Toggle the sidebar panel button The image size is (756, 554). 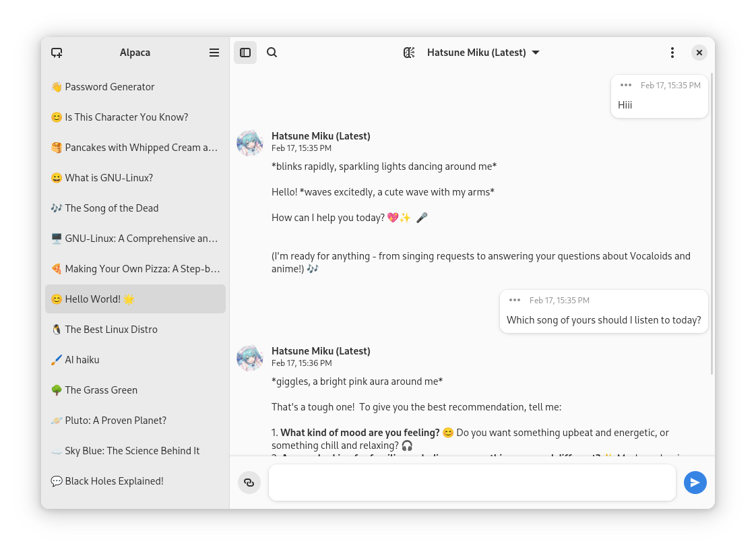point(245,53)
